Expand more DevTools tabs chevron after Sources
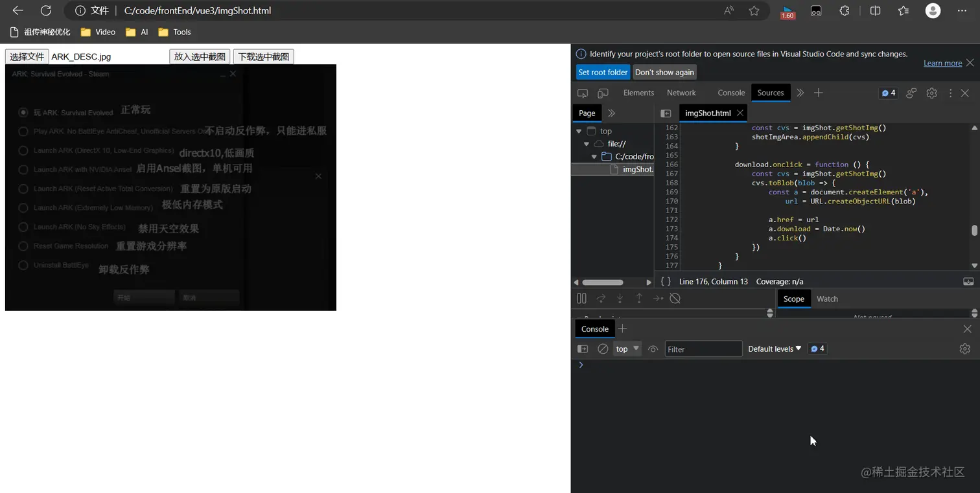Viewport: 980px width, 493px height. (800, 93)
